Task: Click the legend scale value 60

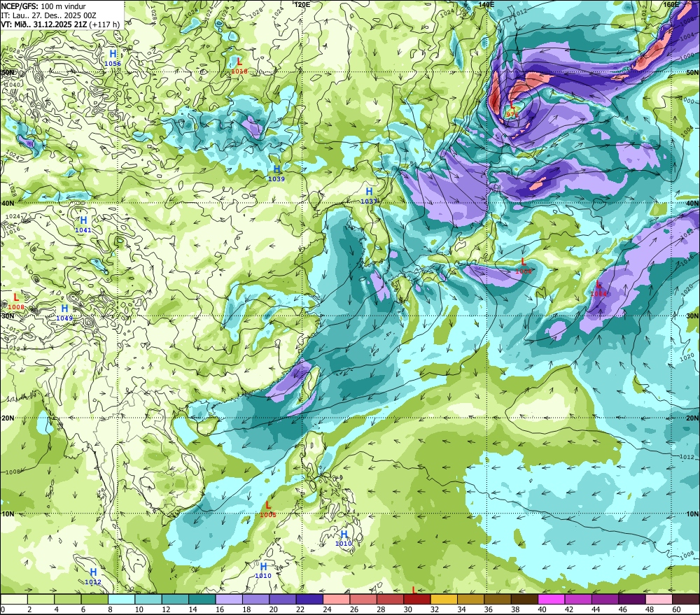Action: pyautogui.click(x=676, y=609)
